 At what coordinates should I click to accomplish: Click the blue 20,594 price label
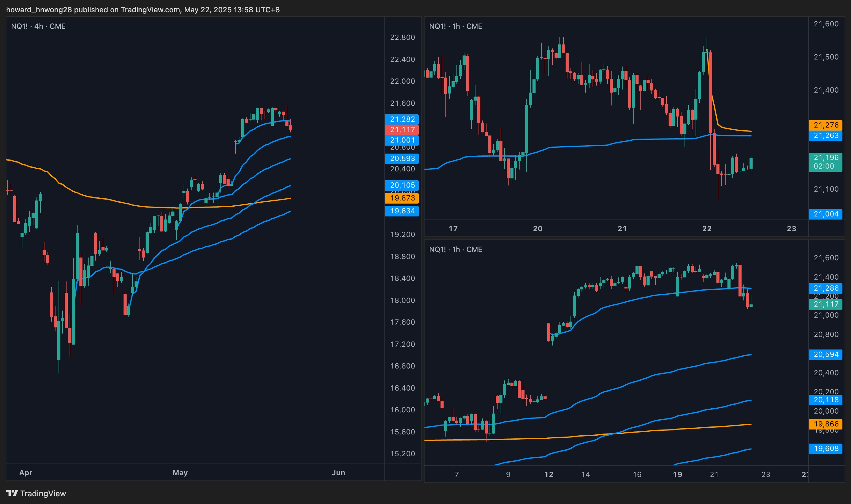pyautogui.click(x=825, y=354)
